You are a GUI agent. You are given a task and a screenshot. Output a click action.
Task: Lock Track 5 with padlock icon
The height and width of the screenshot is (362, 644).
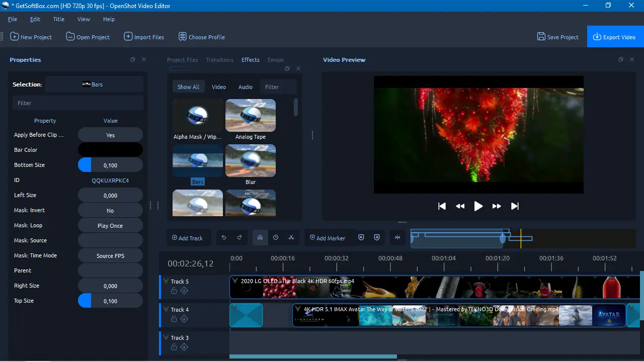point(174,291)
